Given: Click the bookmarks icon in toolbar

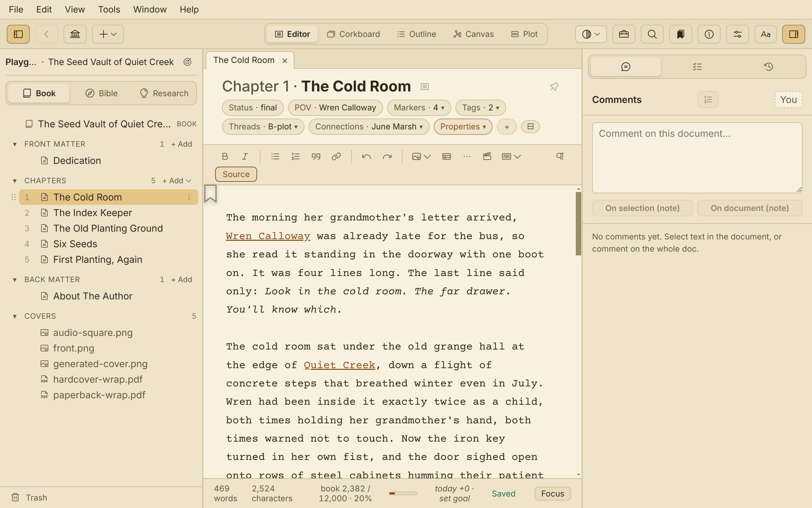Looking at the screenshot, I should [680, 34].
